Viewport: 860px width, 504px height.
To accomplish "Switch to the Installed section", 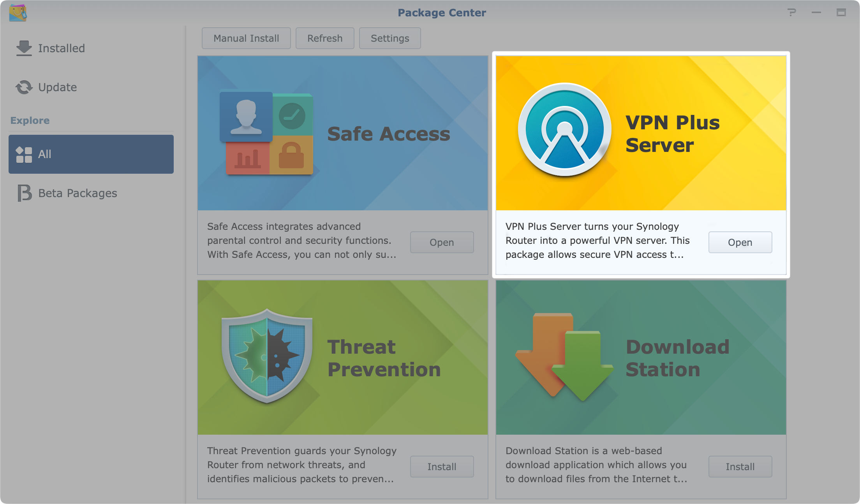I will tap(61, 48).
